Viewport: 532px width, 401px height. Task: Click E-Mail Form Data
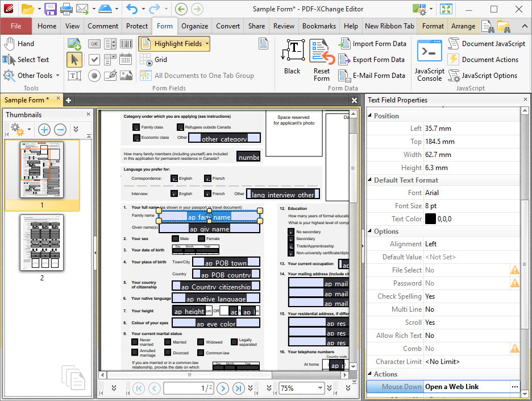click(372, 76)
